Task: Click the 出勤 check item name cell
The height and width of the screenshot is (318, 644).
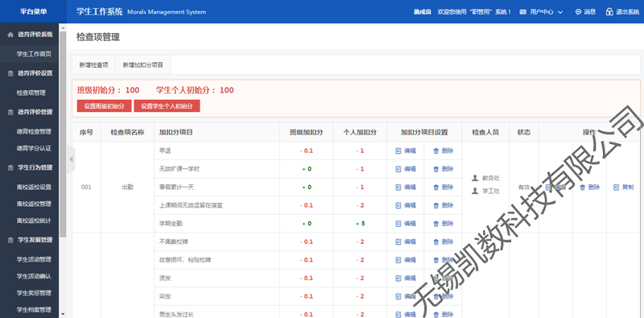Action: [127, 187]
